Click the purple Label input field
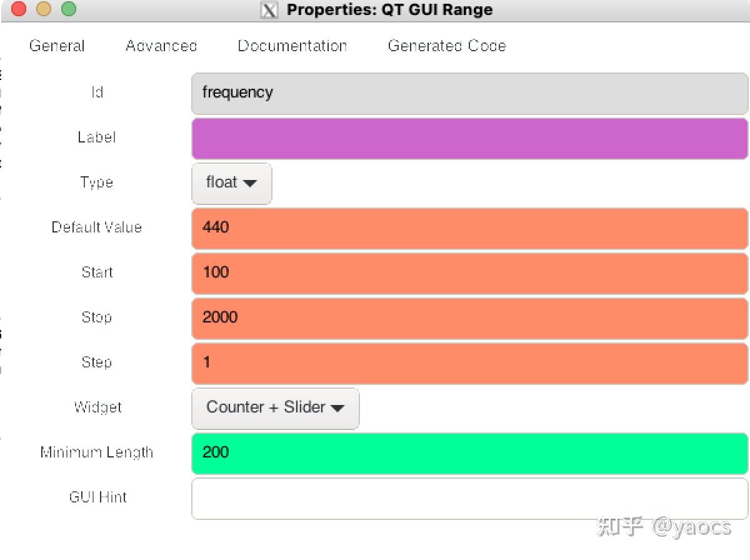Image resolution: width=750 pixels, height=560 pixels. (x=469, y=138)
